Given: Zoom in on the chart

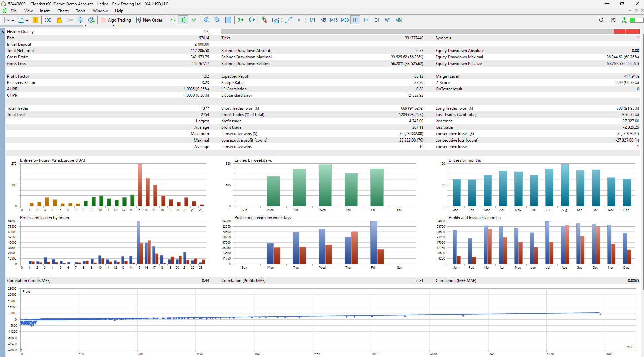Looking at the screenshot, I should tap(207, 20).
